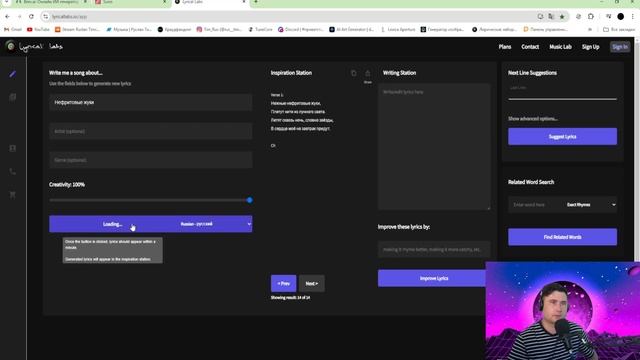This screenshot has height=360, width=640.
Task: Click the browser forward arrow
Action: point(19,16)
